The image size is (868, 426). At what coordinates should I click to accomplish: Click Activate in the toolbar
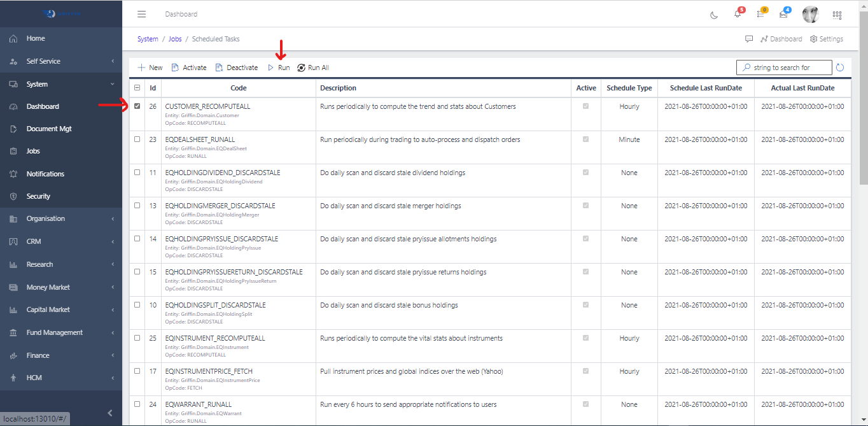189,67
